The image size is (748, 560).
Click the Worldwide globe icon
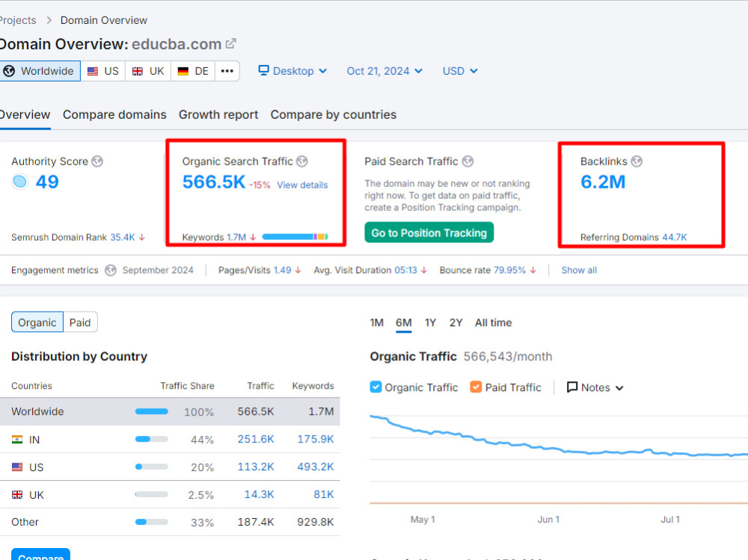pyautogui.click(x=9, y=71)
